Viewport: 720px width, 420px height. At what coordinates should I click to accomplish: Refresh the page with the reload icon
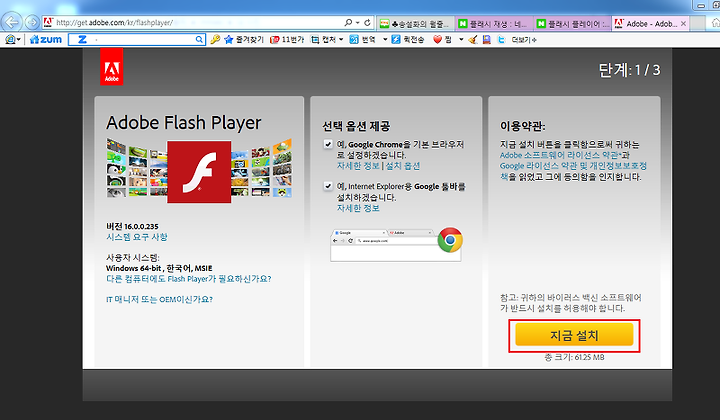[367, 22]
